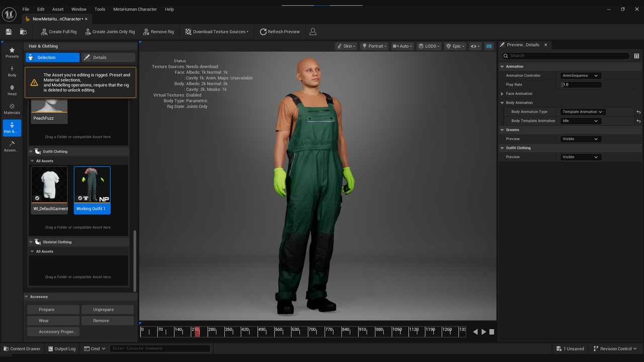This screenshot has width=644, height=362.
Task: Reset Body Animation Type to default
Action: point(638,112)
